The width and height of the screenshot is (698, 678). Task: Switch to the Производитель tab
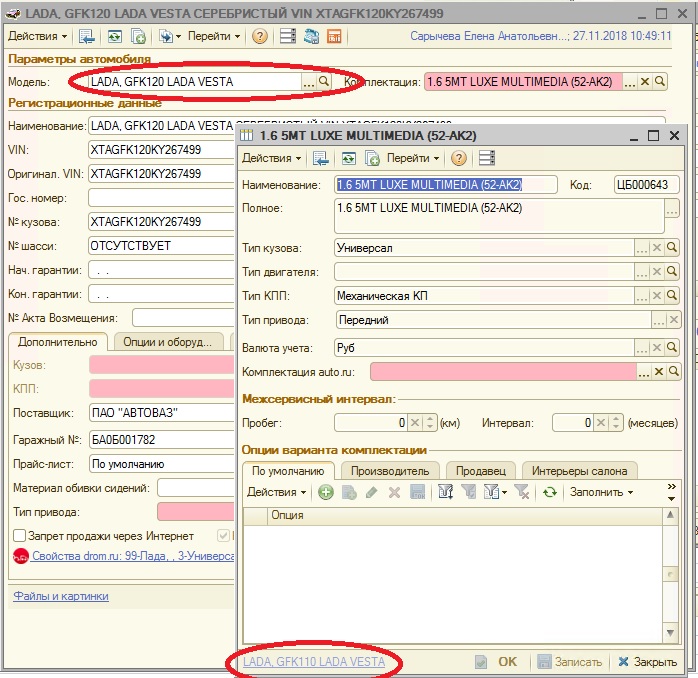[392, 471]
